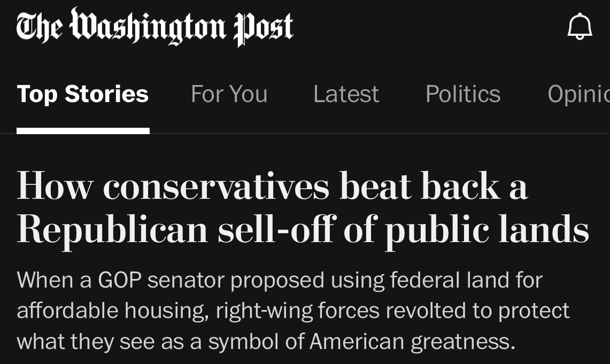
Task: Switch to the For You tab
Action: tap(229, 94)
